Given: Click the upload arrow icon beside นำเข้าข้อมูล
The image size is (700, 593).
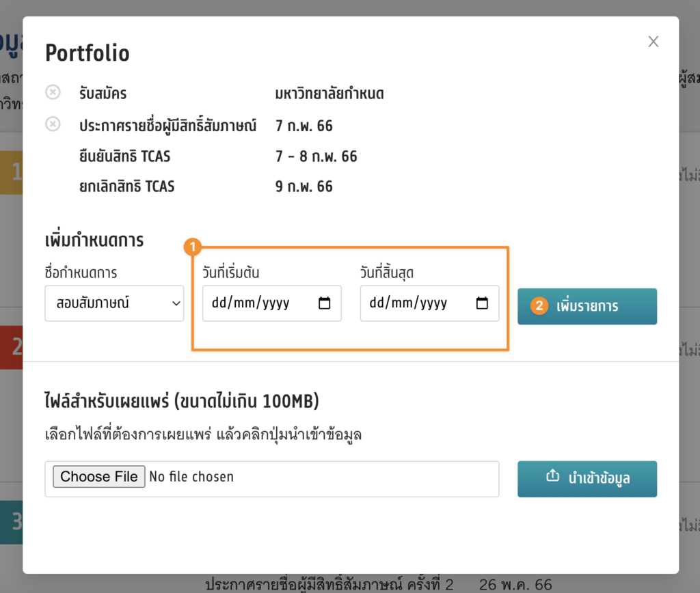Looking at the screenshot, I should click(x=552, y=477).
